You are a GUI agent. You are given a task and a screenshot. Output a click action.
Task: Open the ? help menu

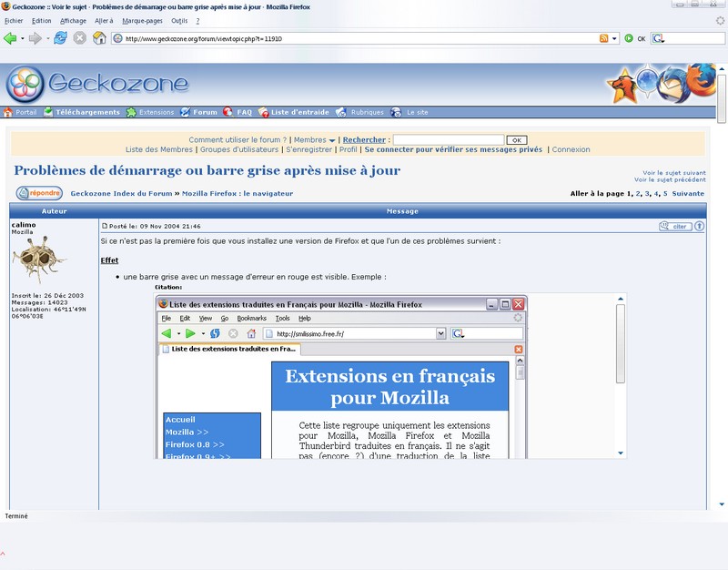click(x=197, y=21)
